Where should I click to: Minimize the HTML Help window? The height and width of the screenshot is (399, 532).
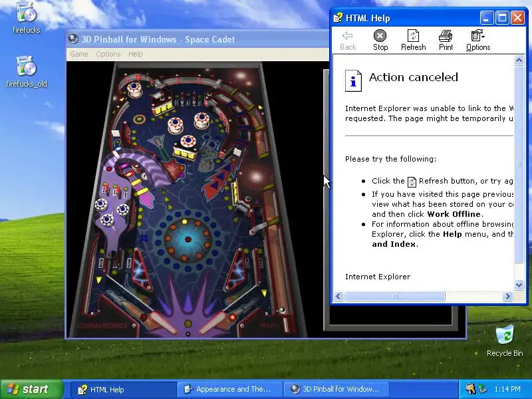tap(487, 18)
